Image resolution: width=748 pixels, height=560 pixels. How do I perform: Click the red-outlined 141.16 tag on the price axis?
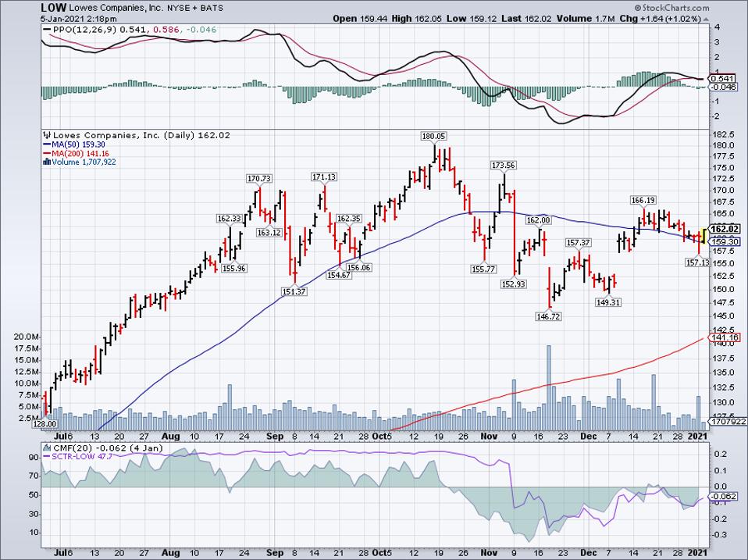(724, 337)
